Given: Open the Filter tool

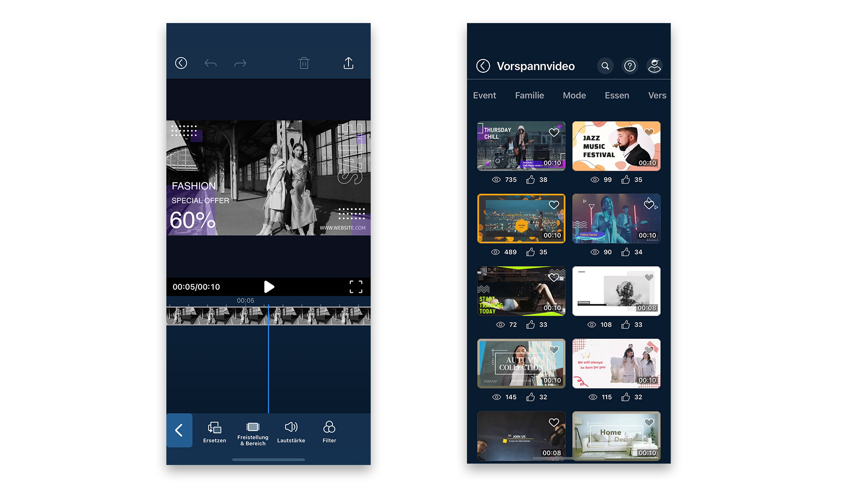Looking at the screenshot, I should (x=329, y=432).
